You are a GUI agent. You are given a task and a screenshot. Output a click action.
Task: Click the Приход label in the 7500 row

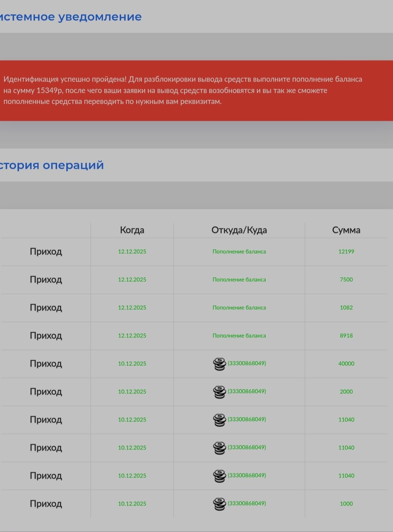point(46,279)
